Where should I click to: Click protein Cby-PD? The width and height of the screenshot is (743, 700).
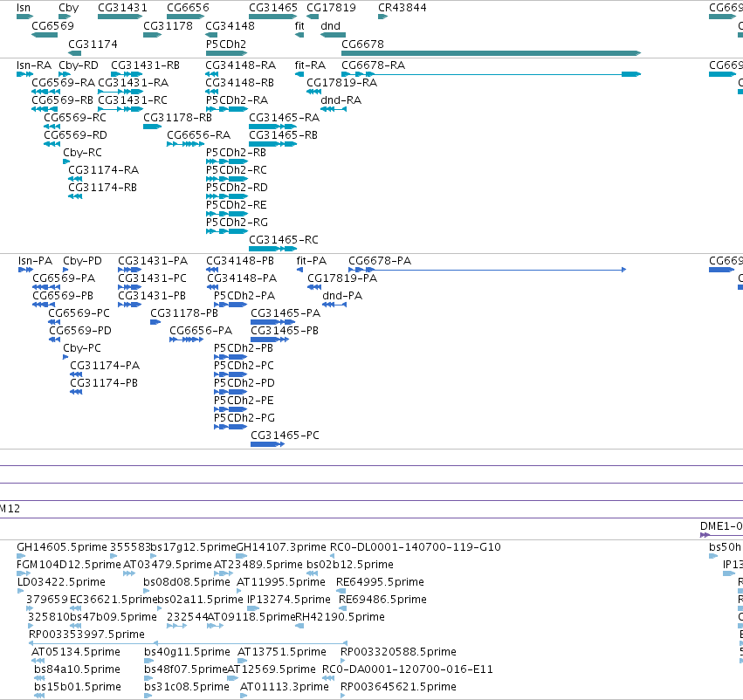[x=82, y=260]
